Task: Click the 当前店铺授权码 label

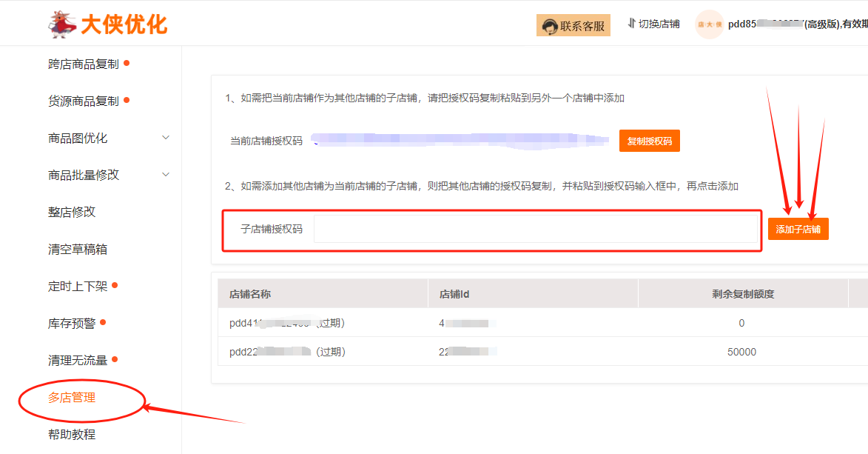Action: point(266,141)
